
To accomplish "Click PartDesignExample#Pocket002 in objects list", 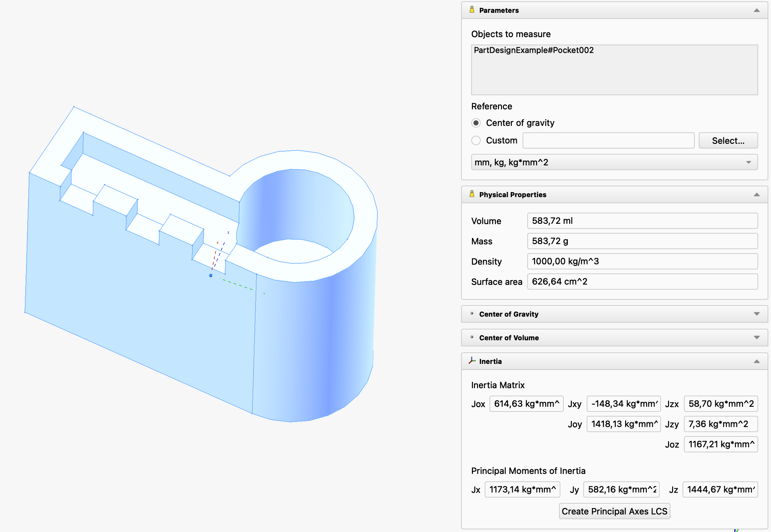I will [x=533, y=50].
